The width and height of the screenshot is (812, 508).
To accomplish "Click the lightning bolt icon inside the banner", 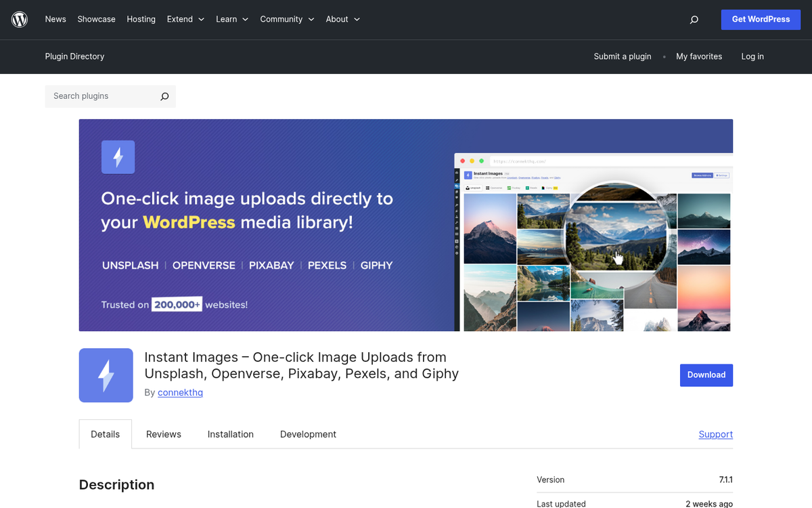I will (x=118, y=156).
